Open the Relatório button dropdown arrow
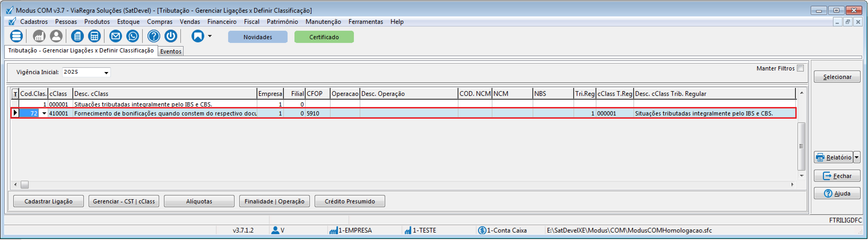 [857, 157]
